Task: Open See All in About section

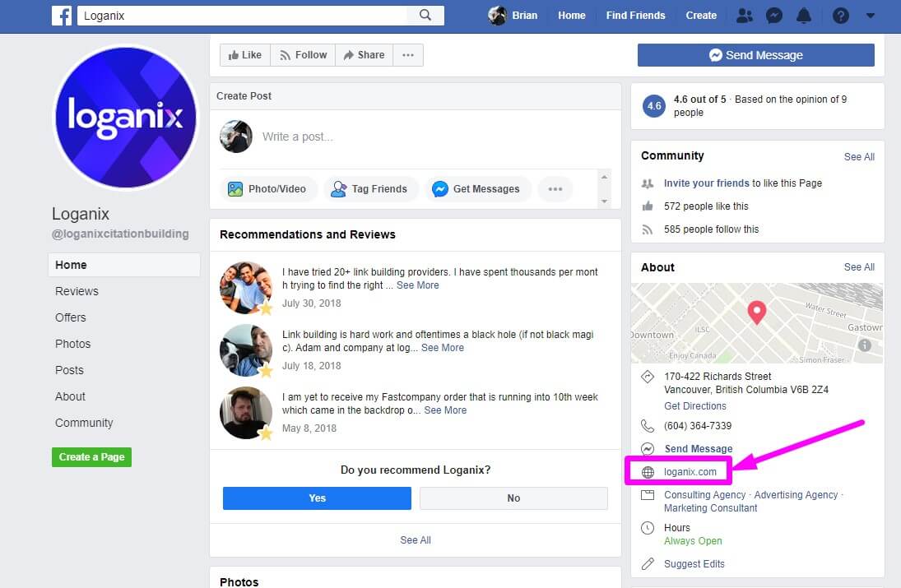Action: coord(859,267)
